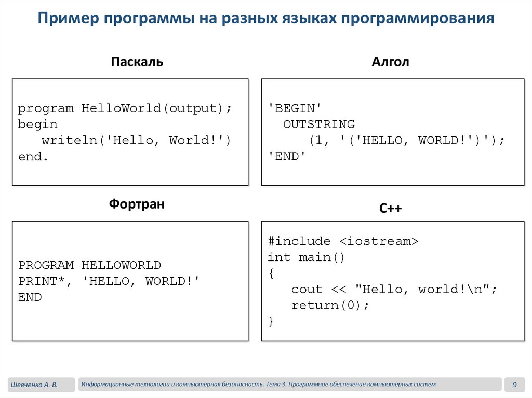Click the line writeln('Hello, World!')

(136, 140)
